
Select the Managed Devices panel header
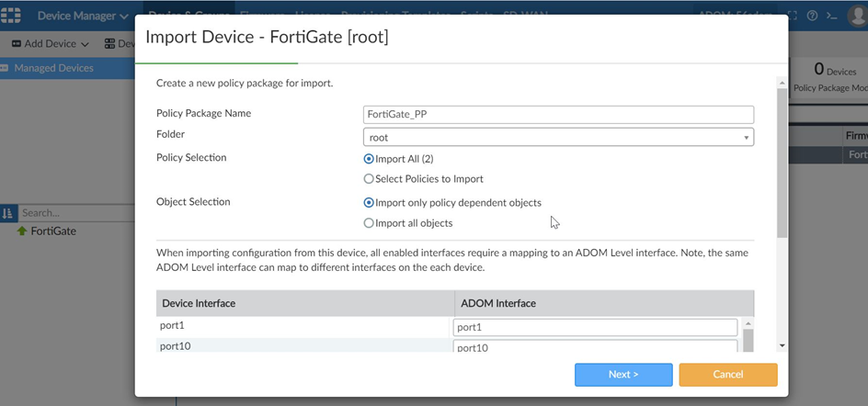tap(53, 68)
